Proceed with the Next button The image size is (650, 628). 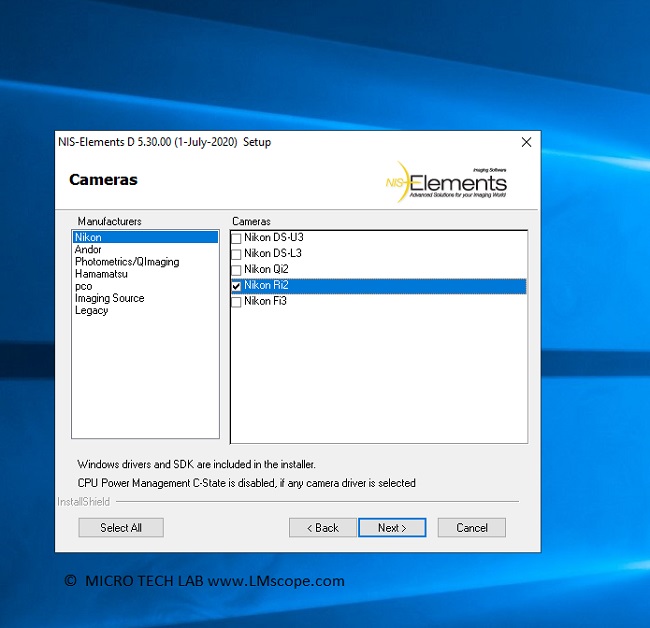(x=392, y=528)
